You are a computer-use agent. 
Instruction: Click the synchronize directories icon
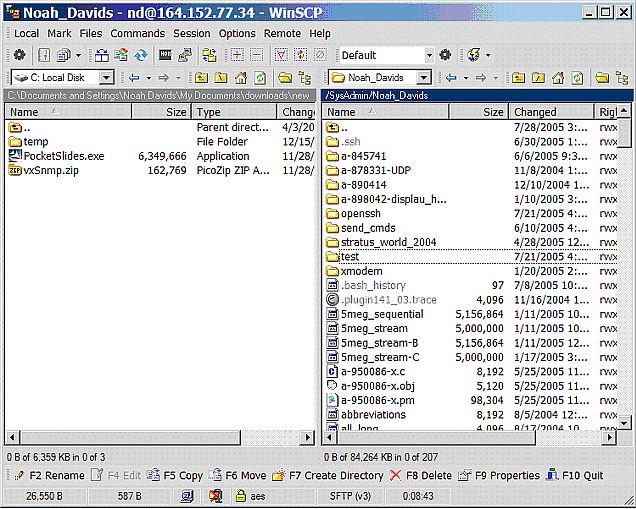point(141,55)
